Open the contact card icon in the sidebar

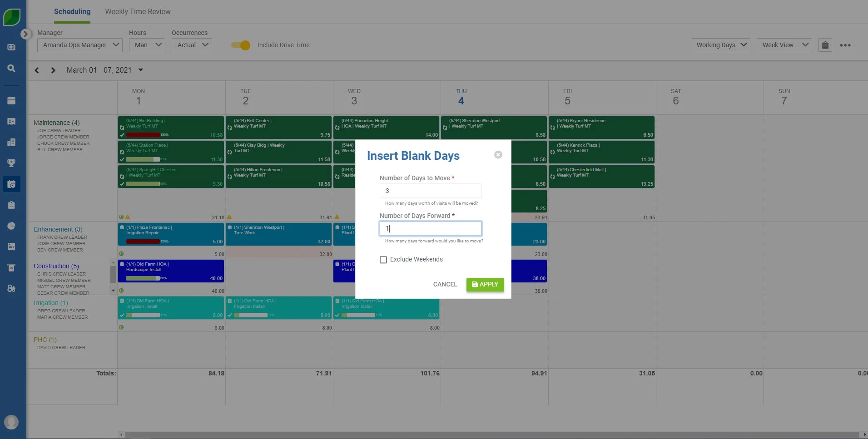[x=11, y=122]
